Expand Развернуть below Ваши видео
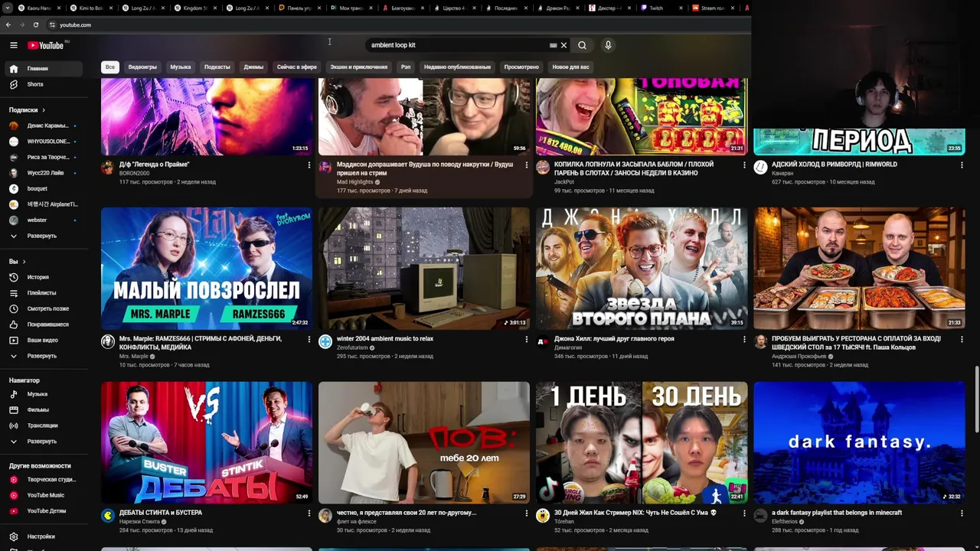 [x=44, y=356]
